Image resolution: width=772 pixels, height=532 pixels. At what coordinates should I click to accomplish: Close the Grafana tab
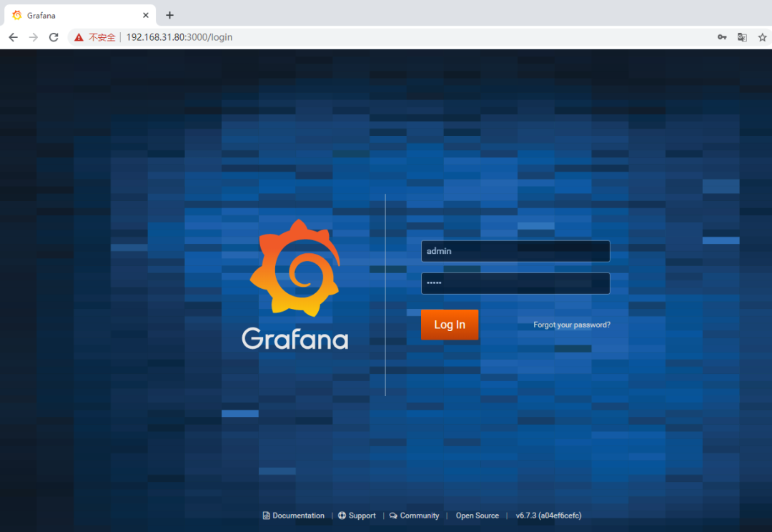tap(146, 15)
